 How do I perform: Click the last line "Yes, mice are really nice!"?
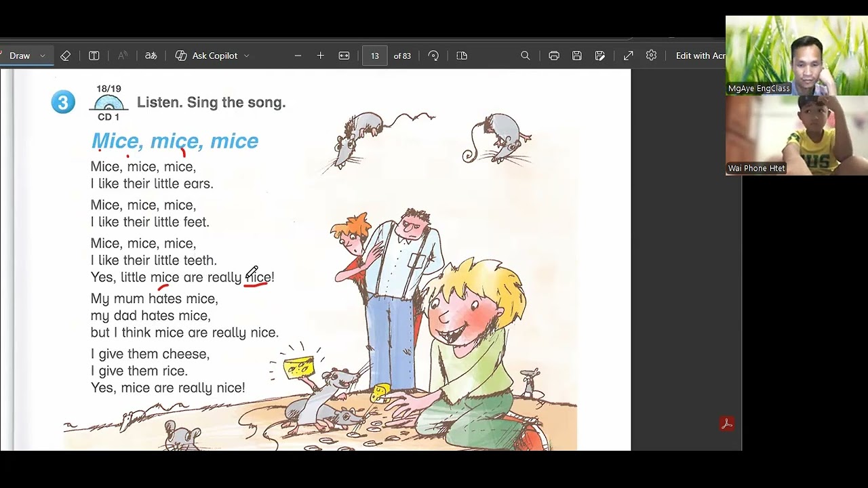167,388
